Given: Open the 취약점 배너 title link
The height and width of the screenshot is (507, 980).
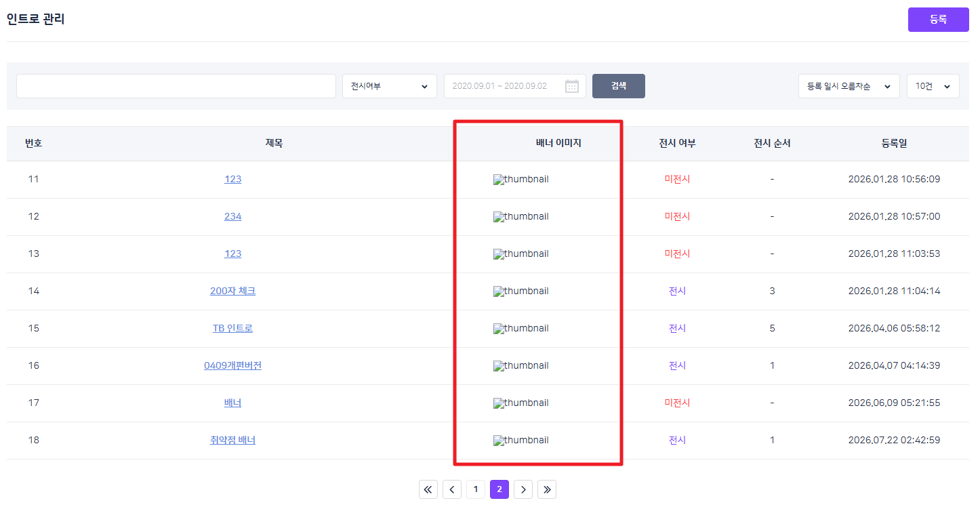Looking at the screenshot, I should [x=232, y=440].
